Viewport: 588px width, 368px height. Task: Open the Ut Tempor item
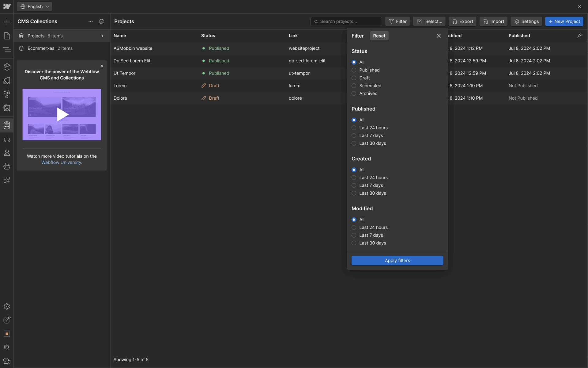(124, 73)
